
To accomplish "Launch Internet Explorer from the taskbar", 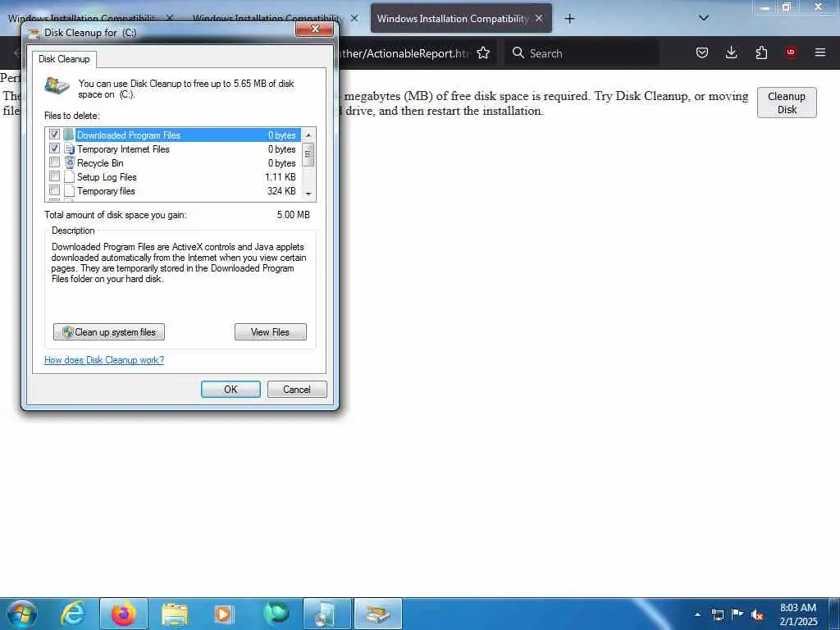I will tap(73, 614).
